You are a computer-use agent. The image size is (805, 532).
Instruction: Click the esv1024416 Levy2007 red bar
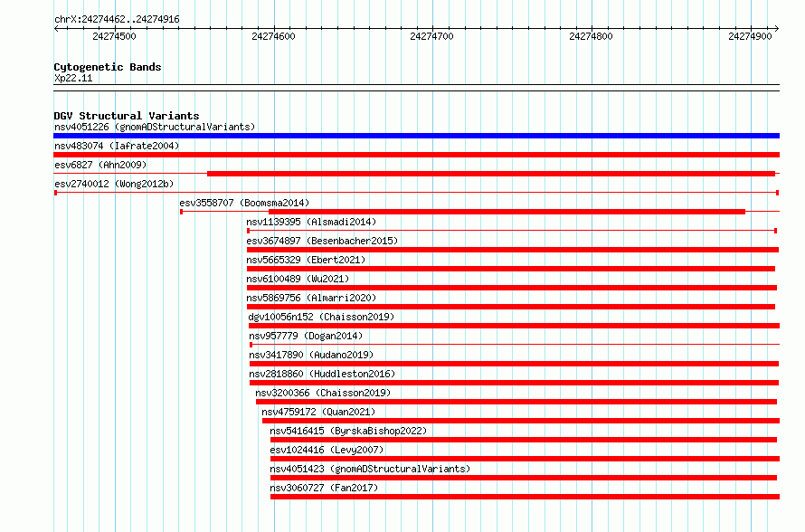point(526,459)
